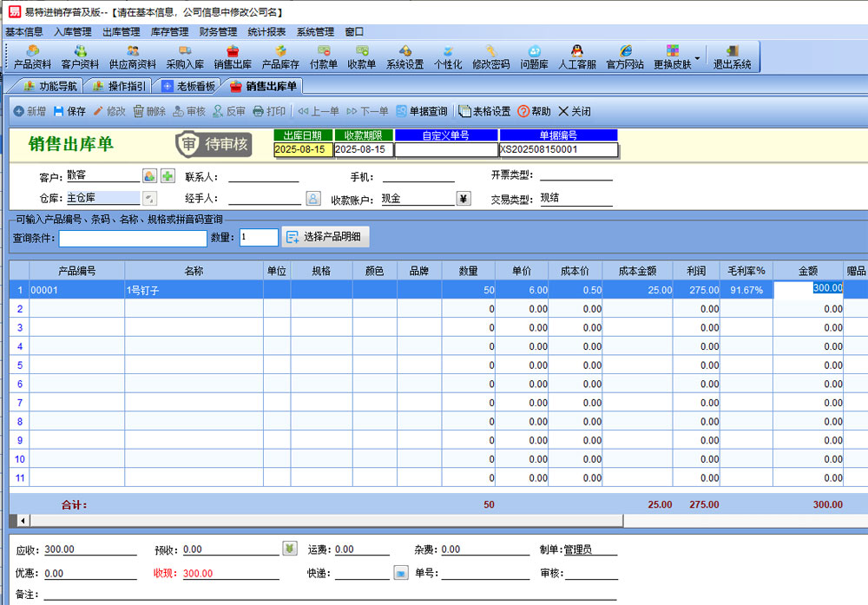Open the 入库管理 menu
The width and height of the screenshot is (868, 605).
pyautogui.click(x=73, y=32)
